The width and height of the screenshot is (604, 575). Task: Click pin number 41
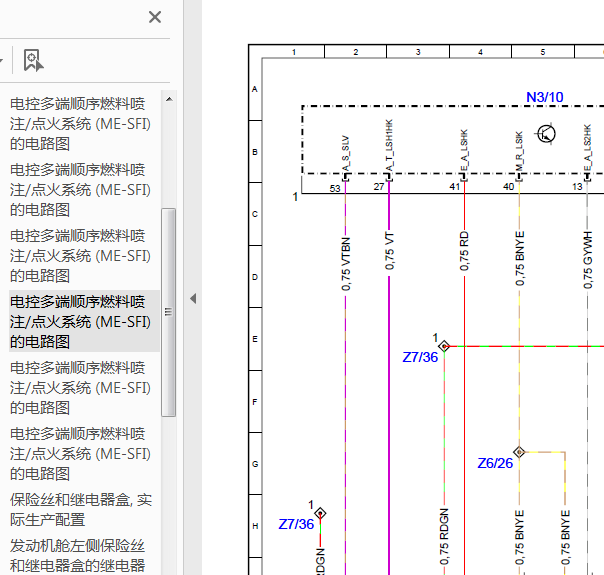455,186
